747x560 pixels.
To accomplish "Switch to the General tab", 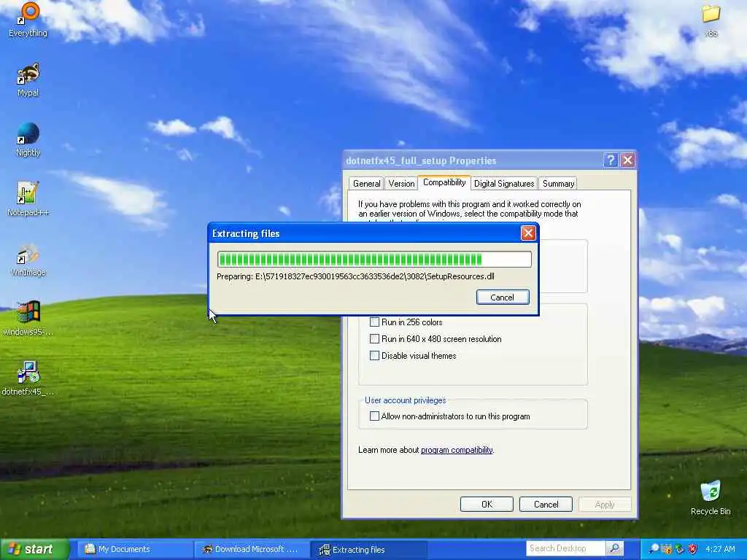I will pyautogui.click(x=366, y=183).
